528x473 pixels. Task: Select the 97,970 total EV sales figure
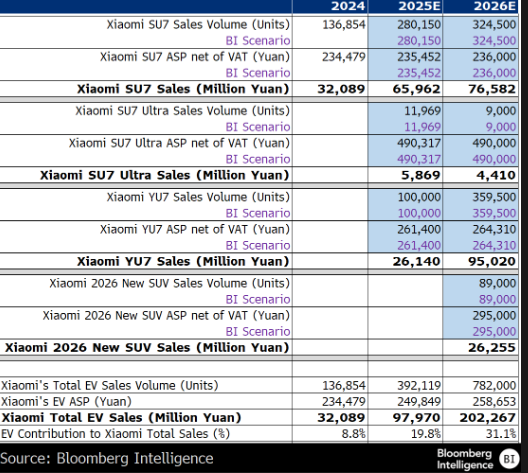tap(416, 418)
